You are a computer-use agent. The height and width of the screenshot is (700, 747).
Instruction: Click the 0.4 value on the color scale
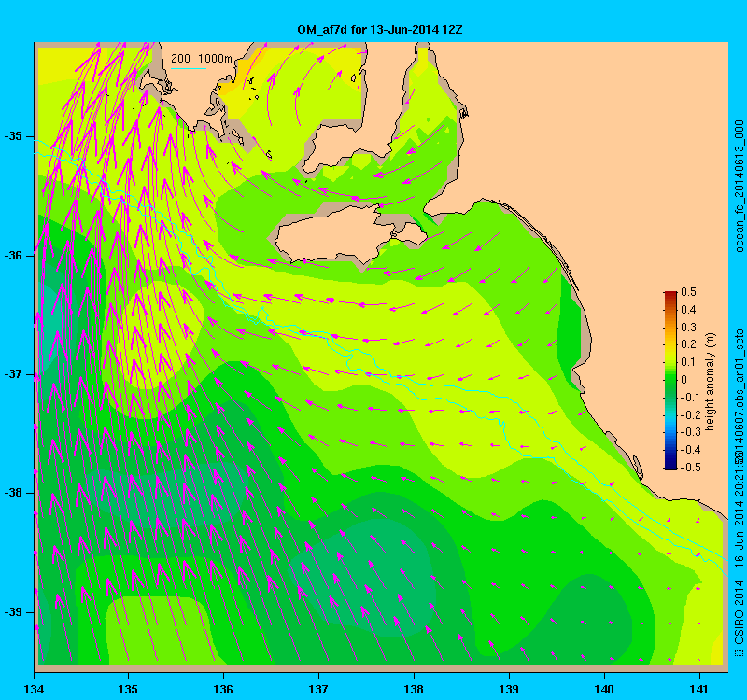pos(688,310)
